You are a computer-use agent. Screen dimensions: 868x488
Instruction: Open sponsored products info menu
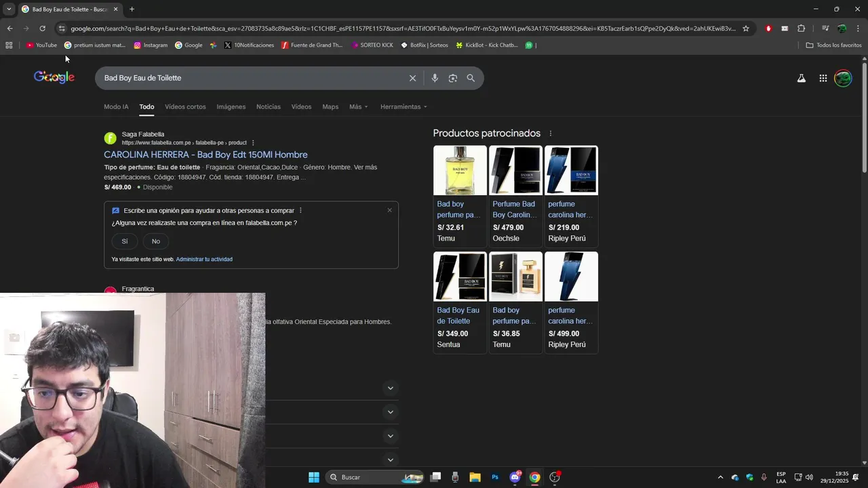point(551,134)
